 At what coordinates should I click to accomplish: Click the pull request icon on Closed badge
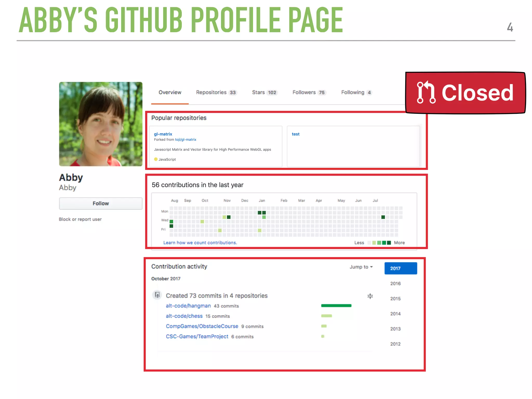click(426, 92)
